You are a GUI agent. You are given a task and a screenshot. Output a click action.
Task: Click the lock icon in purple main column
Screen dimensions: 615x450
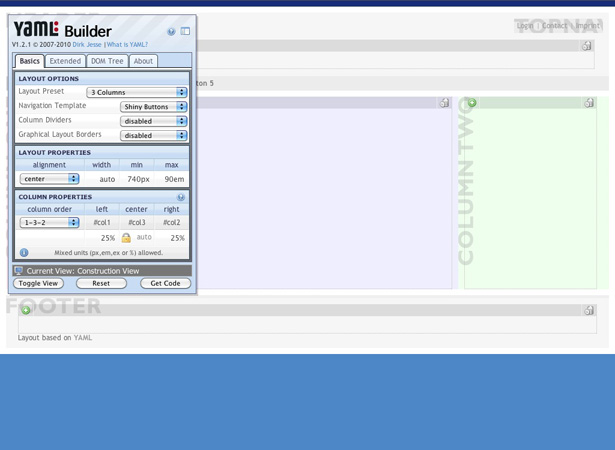coord(444,103)
